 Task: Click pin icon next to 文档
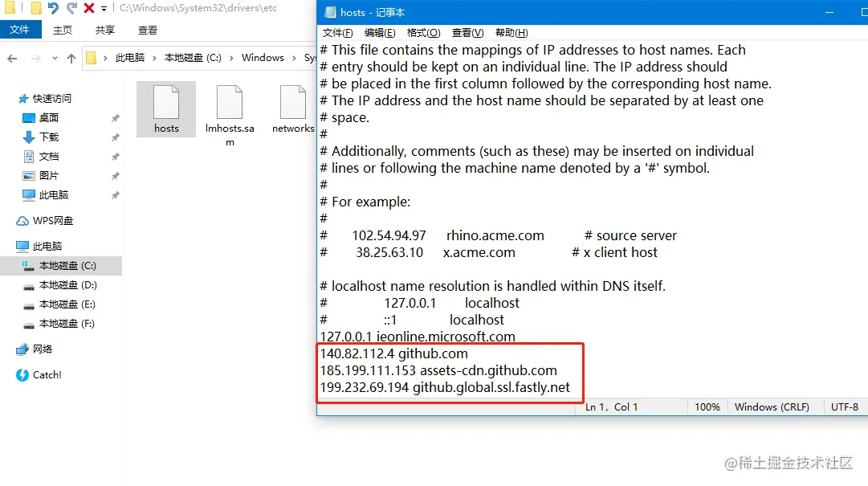(115, 157)
